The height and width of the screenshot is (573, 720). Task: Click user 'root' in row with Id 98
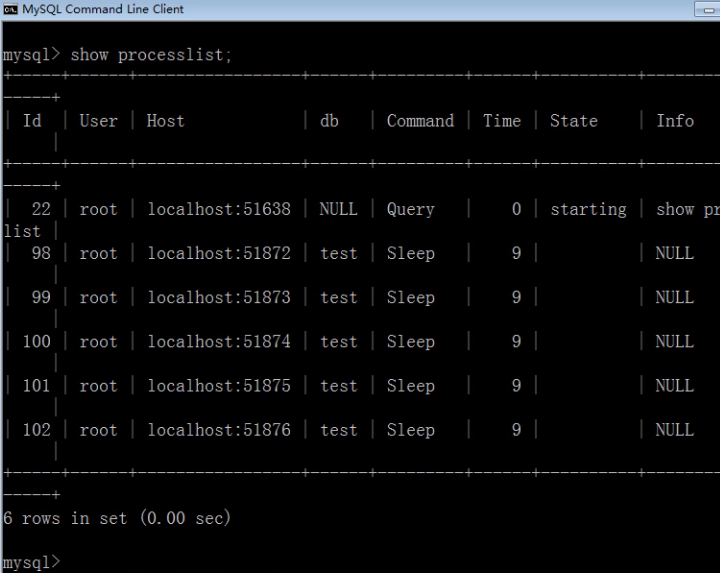[x=98, y=253]
